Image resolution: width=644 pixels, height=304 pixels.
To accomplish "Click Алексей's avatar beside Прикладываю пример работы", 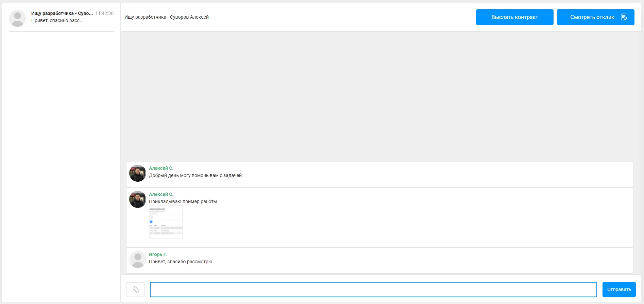I will click(138, 199).
